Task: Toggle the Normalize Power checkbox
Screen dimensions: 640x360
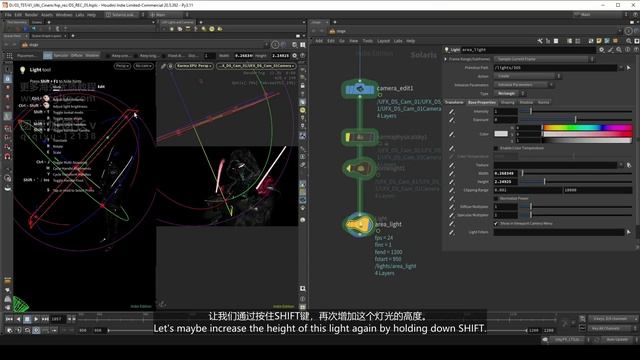Action: pos(496,198)
